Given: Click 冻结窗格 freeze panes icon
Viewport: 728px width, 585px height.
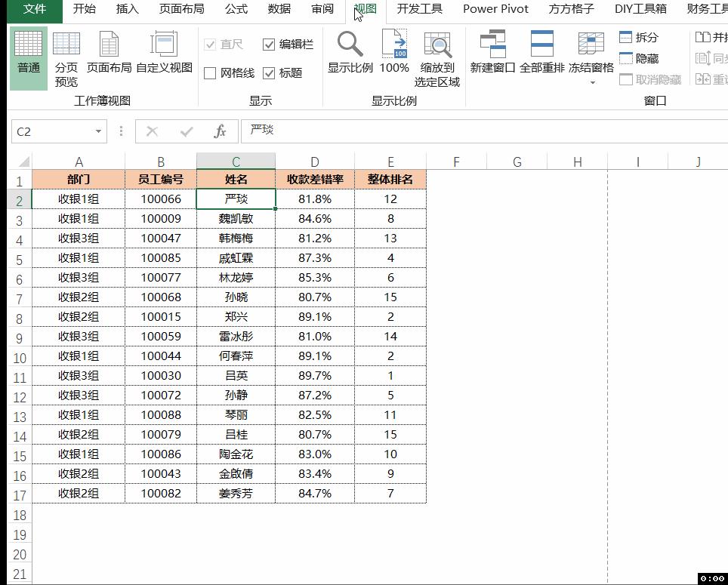Looking at the screenshot, I should [x=591, y=44].
